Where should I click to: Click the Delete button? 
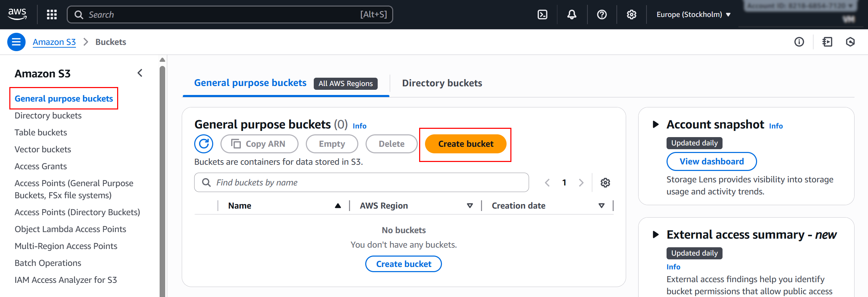tap(391, 144)
